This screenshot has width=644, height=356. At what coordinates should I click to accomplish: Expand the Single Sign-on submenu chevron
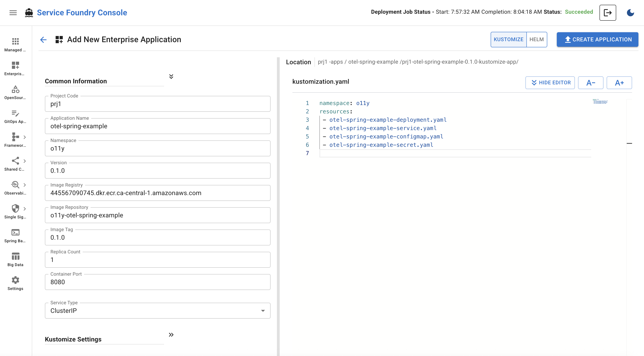[24, 209]
